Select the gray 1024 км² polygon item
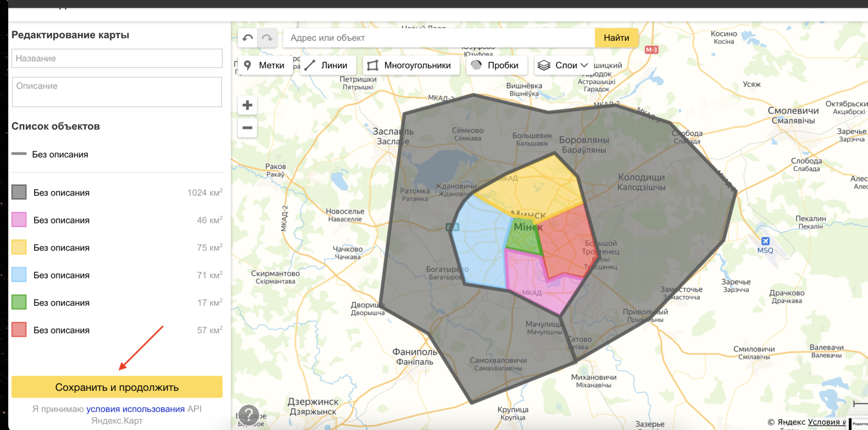This screenshot has height=430, width=868. click(x=61, y=193)
